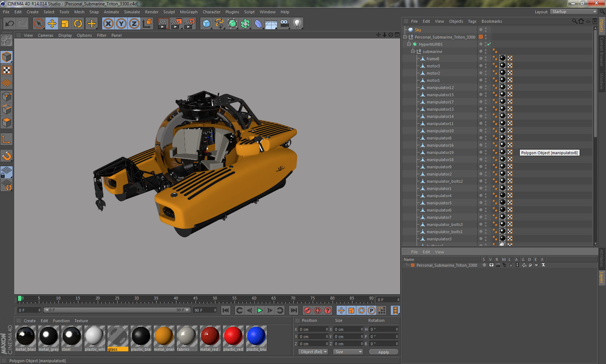
Task: Collapse the Personal_Submarine_Triton_3300 null tree
Action: (405, 37)
